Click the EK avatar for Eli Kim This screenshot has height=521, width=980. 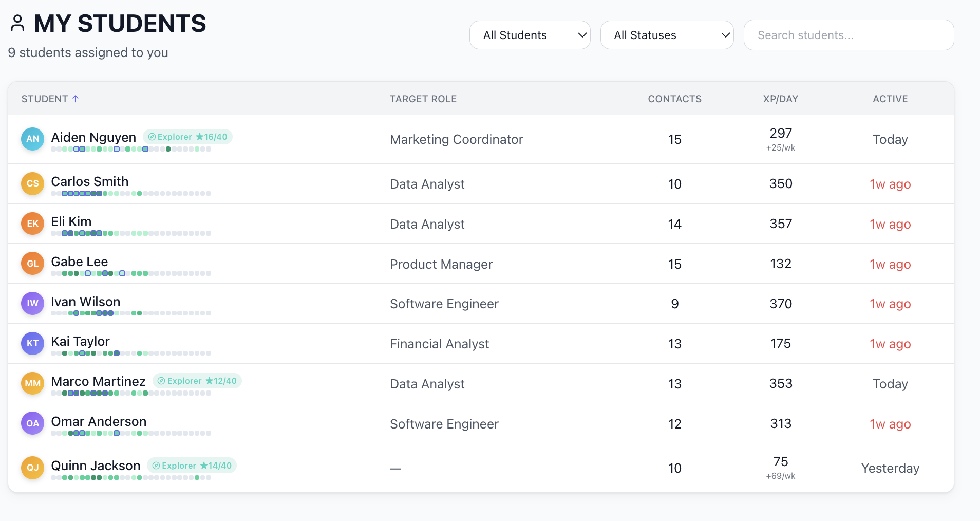[x=32, y=224]
